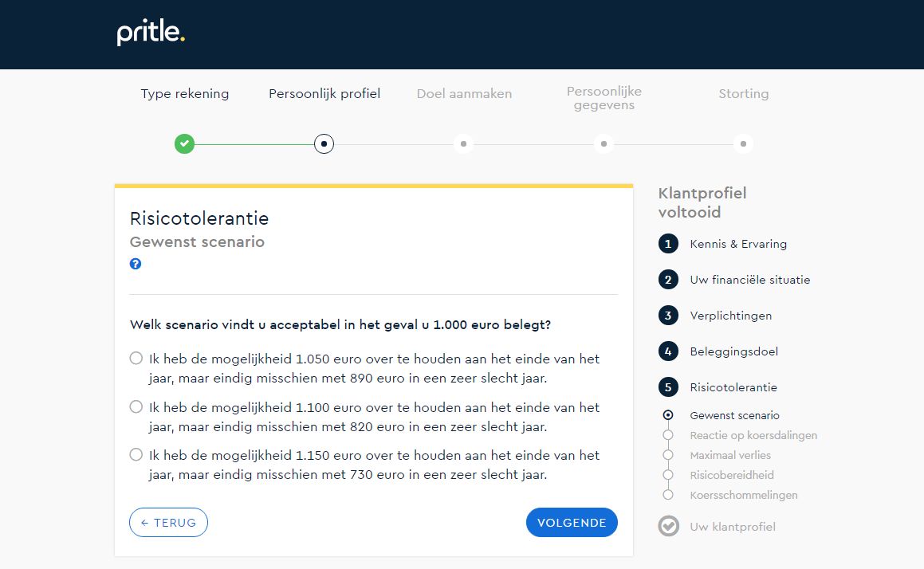Click number 1 Kennis & Ervaring badge

pos(668,244)
